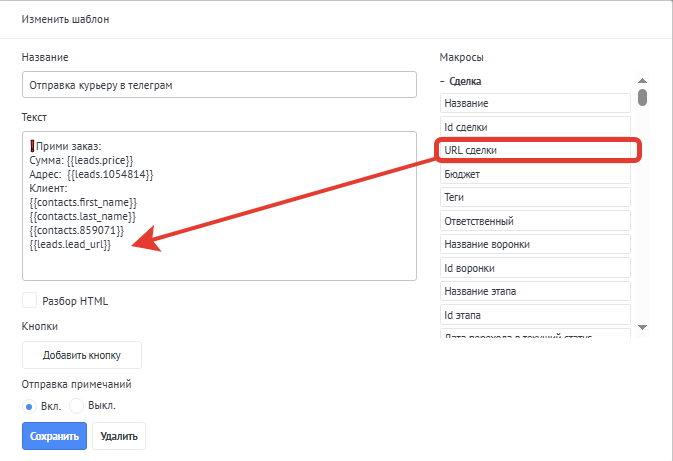Click the Прими заказ: line
Screen dimensions: 673x461
65,146
